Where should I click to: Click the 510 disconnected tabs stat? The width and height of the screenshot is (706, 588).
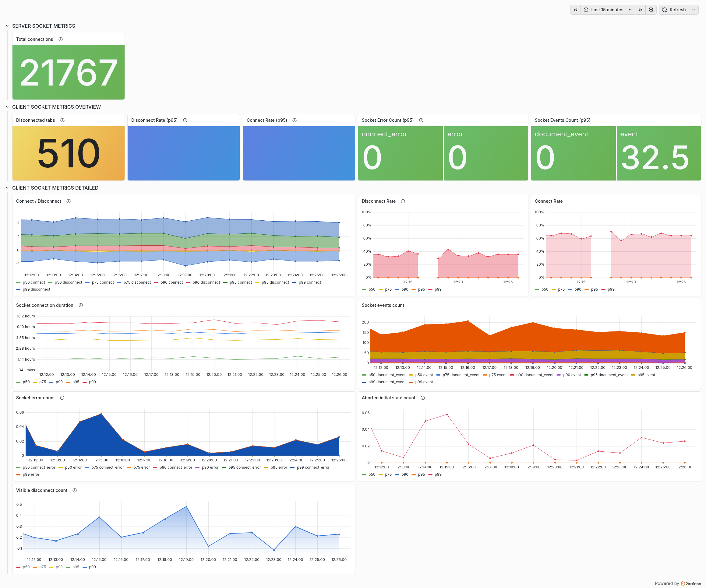pos(69,154)
